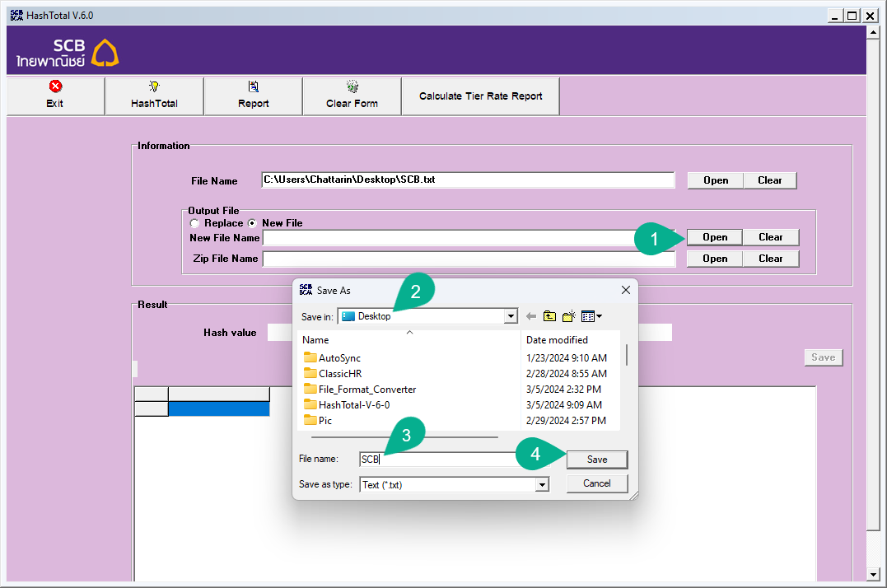Image resolution: width=887 pixels, height=588 pixels.
Task: Click the date 1/23/2024 9:10 AM
Action: pyautogui.click(x=567, y=358)
